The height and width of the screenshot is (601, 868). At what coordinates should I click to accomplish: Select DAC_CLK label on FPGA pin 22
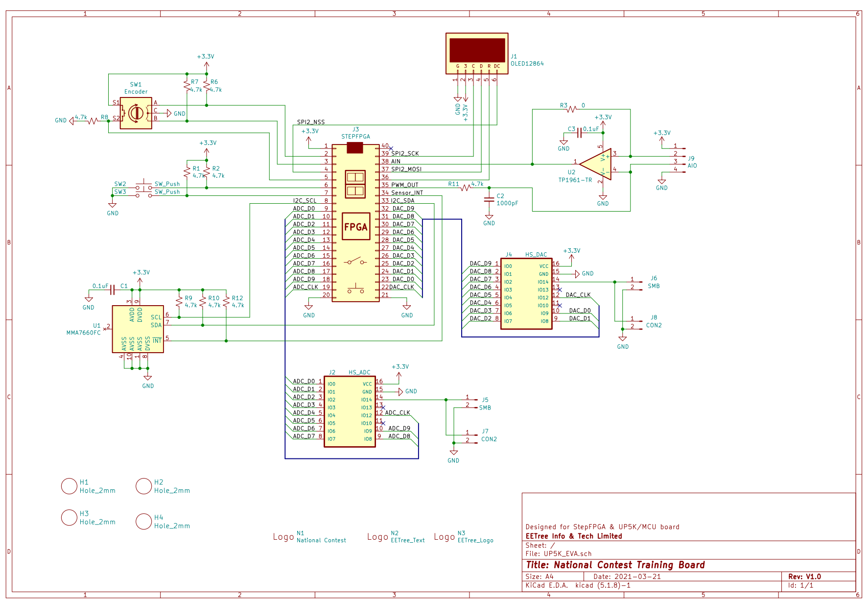coord(401,287)
